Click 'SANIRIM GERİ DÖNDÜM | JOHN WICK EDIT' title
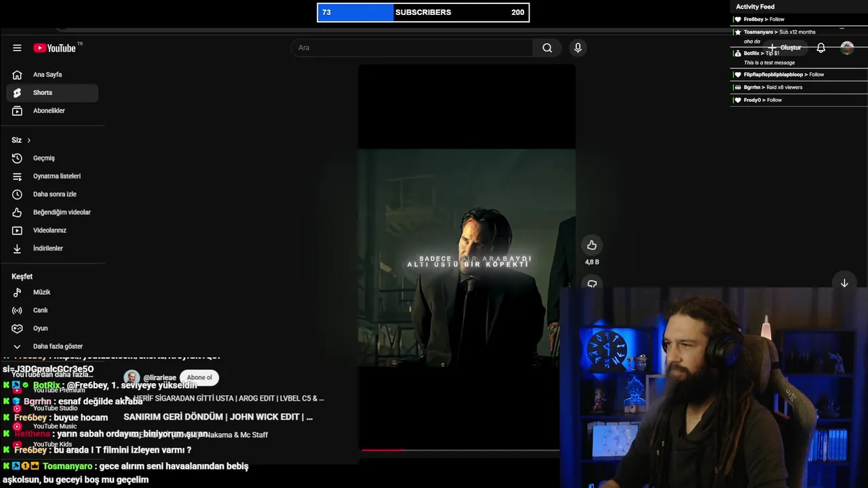868x488 pixels. [218, 417]
